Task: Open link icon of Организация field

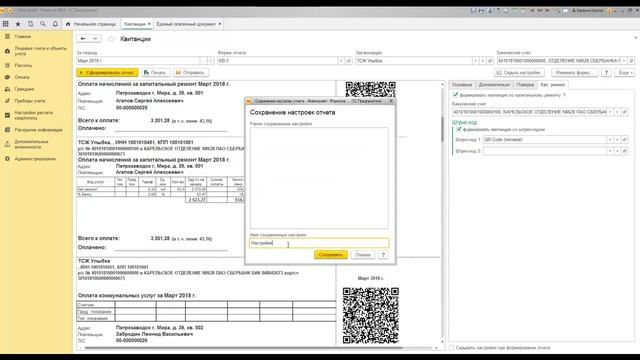Action: tap(490, 61)
